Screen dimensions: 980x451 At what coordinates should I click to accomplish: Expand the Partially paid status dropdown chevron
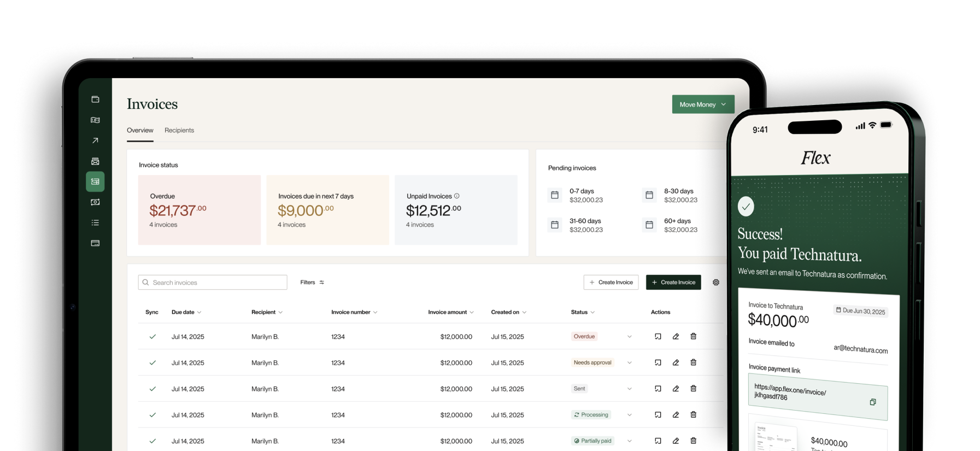tap(630, 441)
